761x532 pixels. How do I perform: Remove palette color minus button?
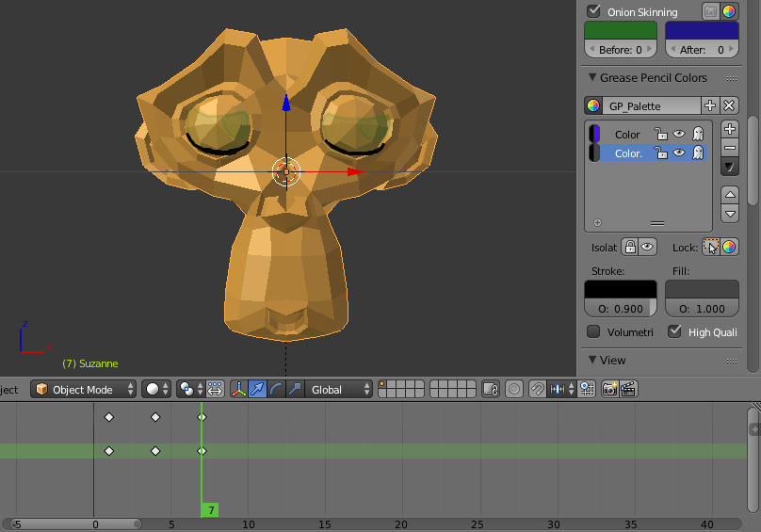click(730, 148)
